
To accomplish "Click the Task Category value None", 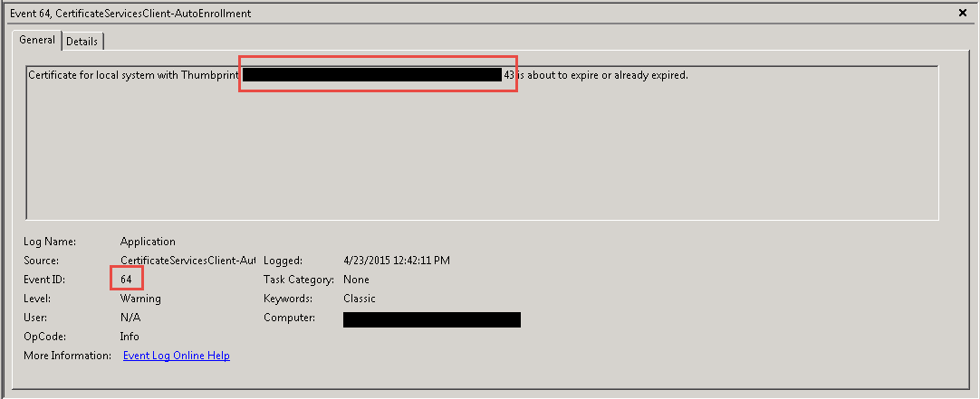I will point(356,279).
